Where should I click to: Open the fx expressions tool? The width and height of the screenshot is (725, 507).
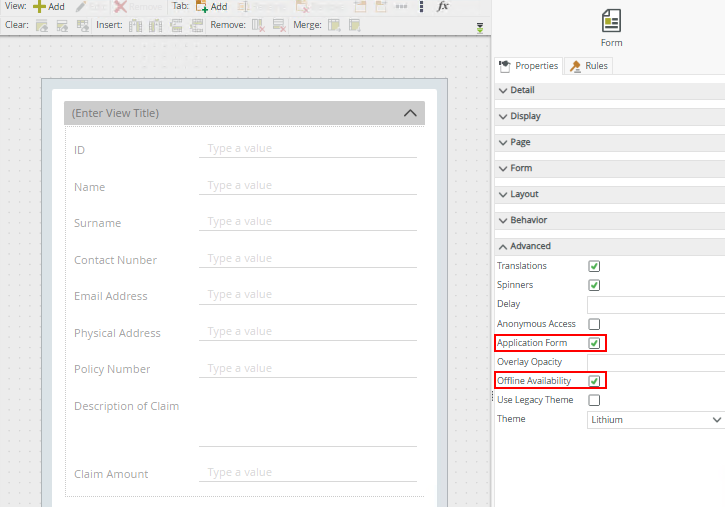coord(443,6)
